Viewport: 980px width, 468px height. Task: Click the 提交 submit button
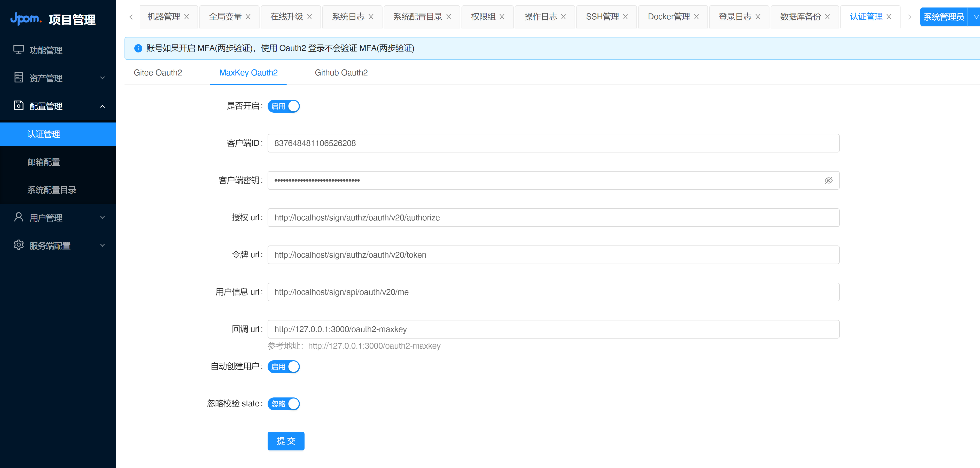pos(286,441)
